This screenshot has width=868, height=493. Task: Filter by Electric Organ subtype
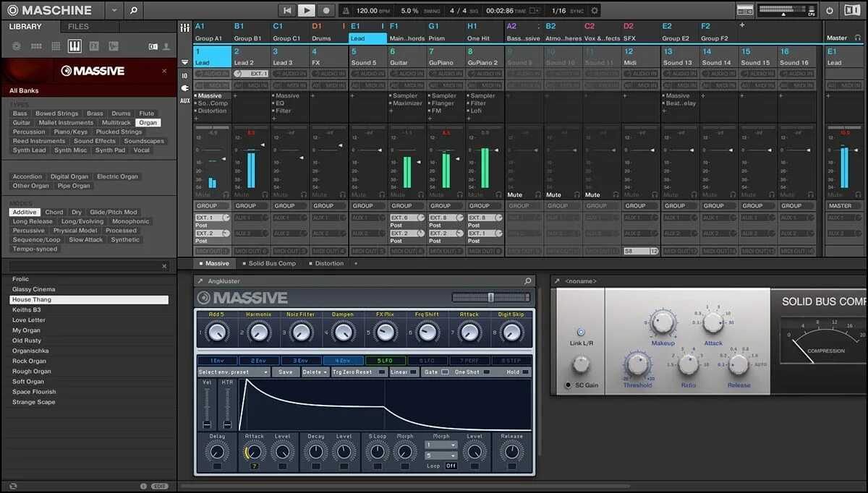117,176
